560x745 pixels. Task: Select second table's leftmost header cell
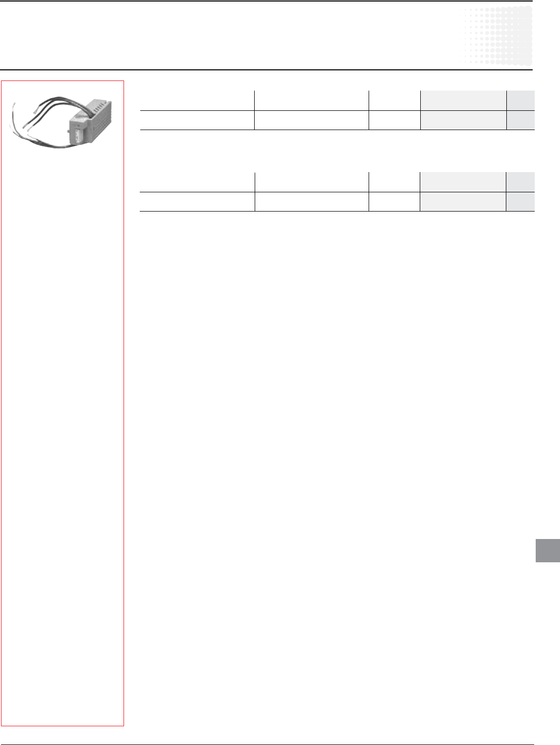[x=197, y=182]
